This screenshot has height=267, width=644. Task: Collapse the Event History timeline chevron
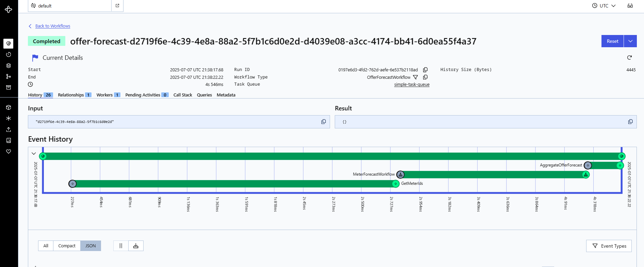click(x=34, y=154)
